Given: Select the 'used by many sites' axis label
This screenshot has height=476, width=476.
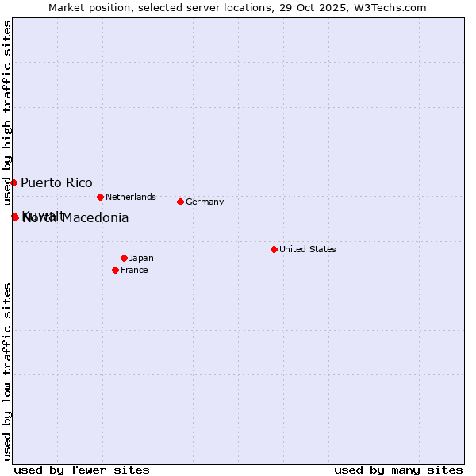Looking at the screenshot, I should (398, 470).
